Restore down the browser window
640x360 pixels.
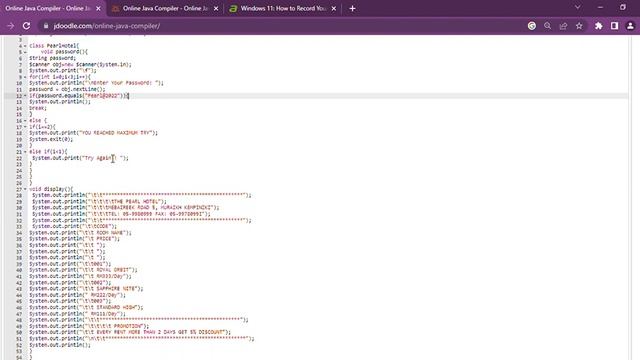[623, 7]
